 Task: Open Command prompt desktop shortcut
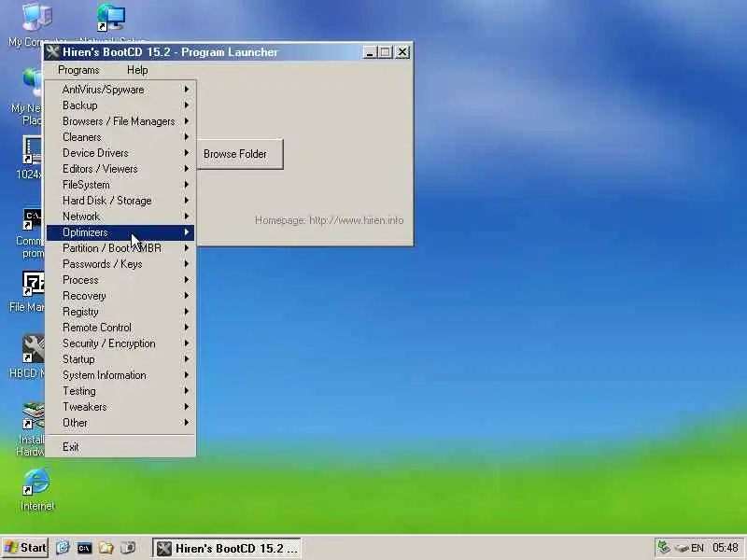point(30,233)
